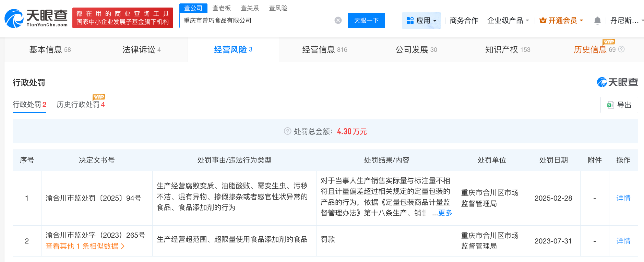
Task: Open the 历史信息 tab
Action: 595,50
